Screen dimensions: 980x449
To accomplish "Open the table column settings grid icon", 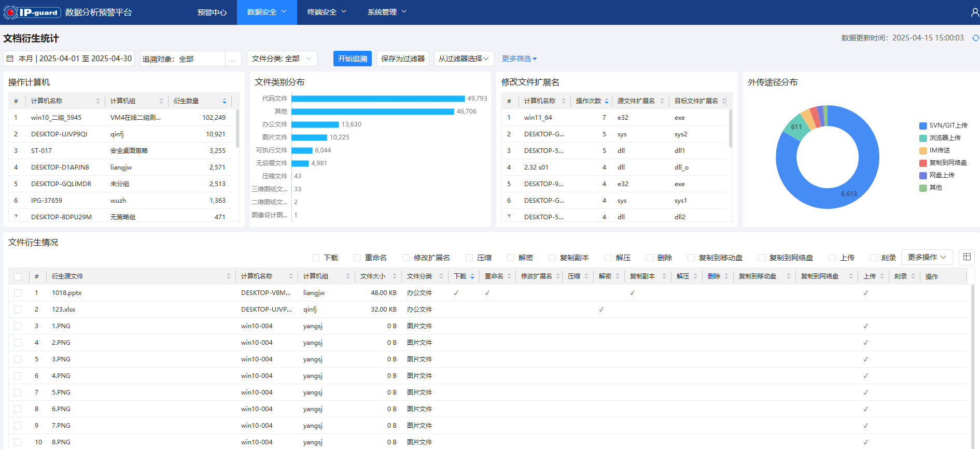I will click(x=967, y=257).
